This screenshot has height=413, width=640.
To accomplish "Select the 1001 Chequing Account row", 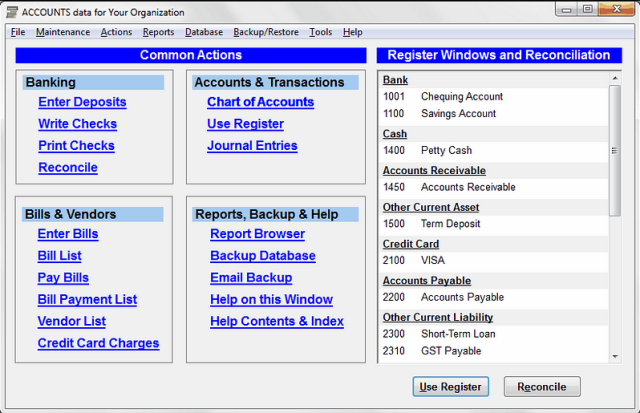I will 461,97.
